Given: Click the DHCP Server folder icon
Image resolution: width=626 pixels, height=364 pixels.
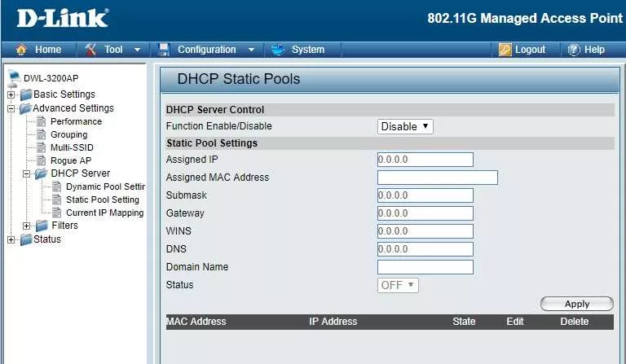Looking at the screenshot, I should click(41, 173).
